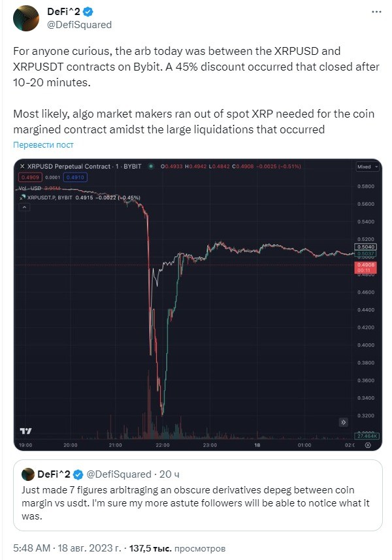Click the X icon beside XRPUSD Perpetual Contract
The image size is (392, 560).
coord(22,166)
